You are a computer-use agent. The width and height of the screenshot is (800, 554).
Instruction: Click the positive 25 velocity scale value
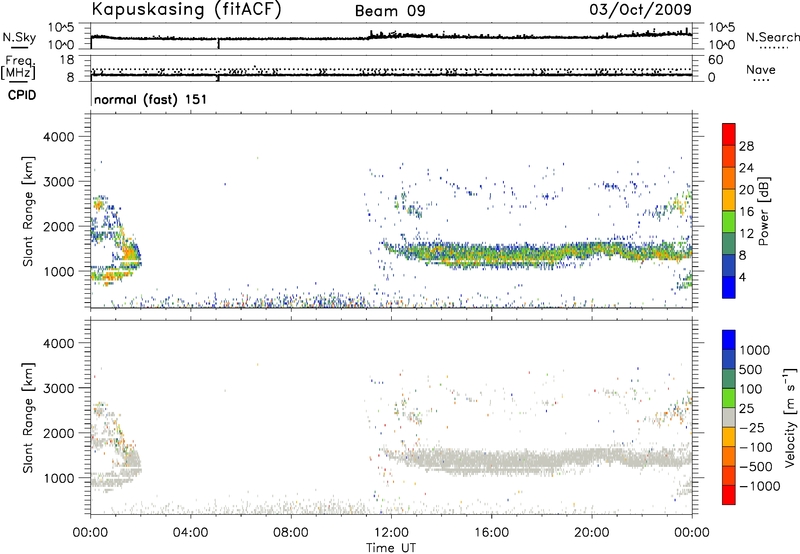click(747, 409)
